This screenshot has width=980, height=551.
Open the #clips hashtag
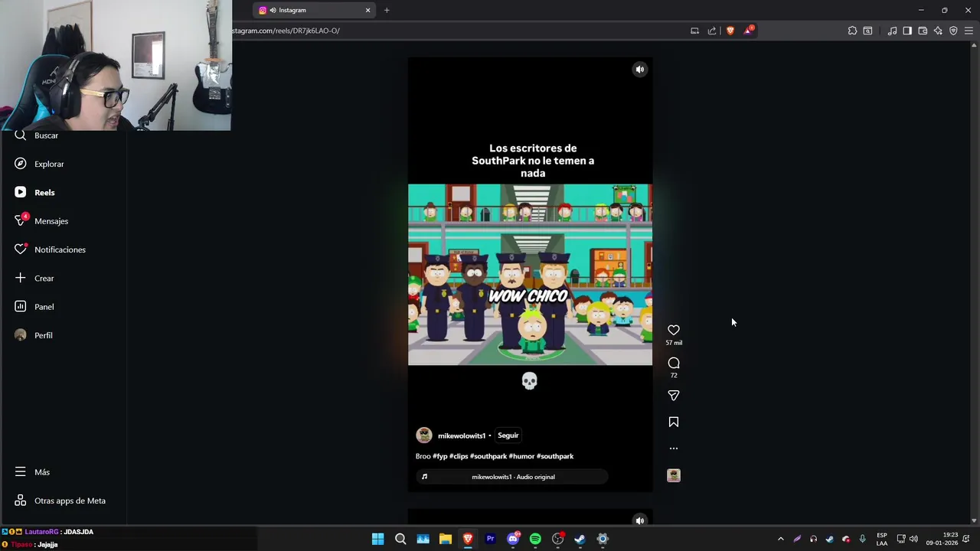[x=459, y=456]
